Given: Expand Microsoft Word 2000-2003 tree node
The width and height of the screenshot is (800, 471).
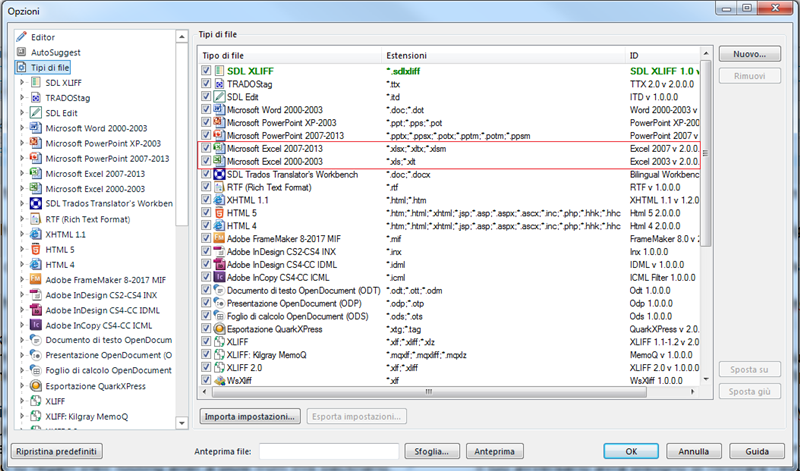Looking at the screenshot, I should pos(22,128).
